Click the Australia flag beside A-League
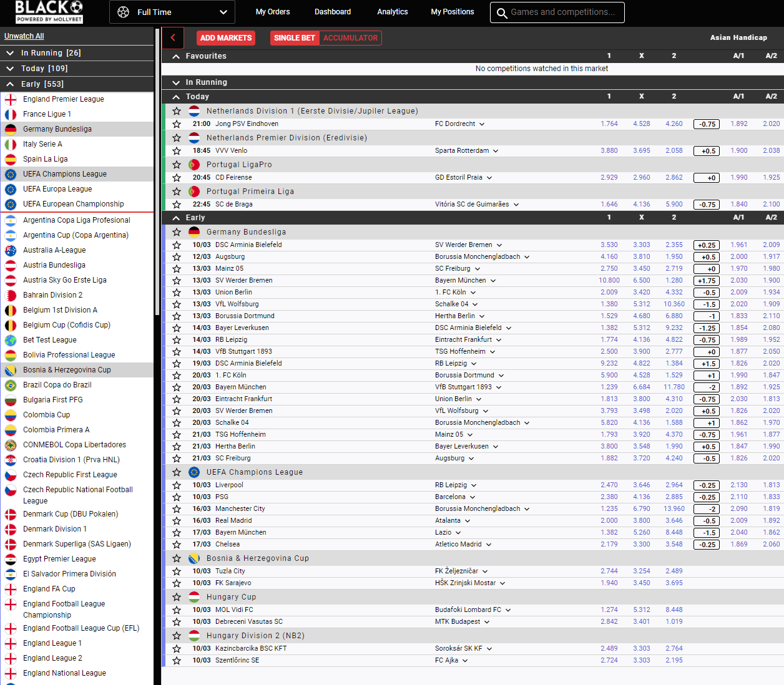Screen dimensions: 784x685 click(11, 250)
